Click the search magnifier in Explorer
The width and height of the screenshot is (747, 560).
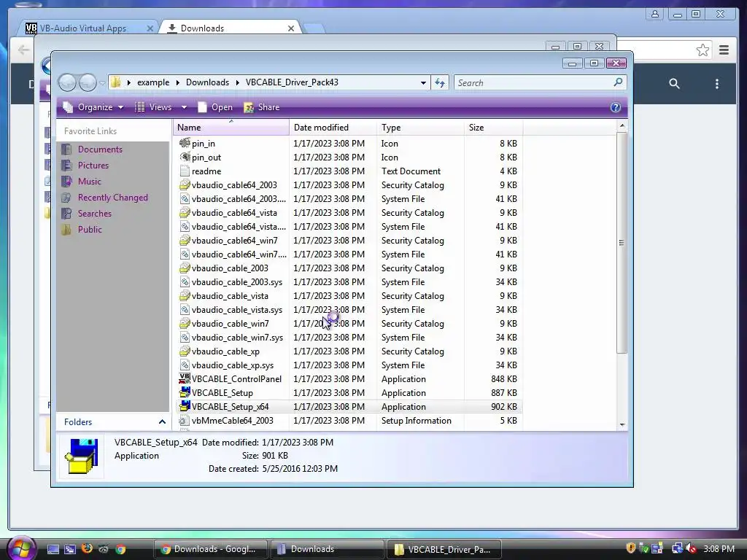(618, 82)
